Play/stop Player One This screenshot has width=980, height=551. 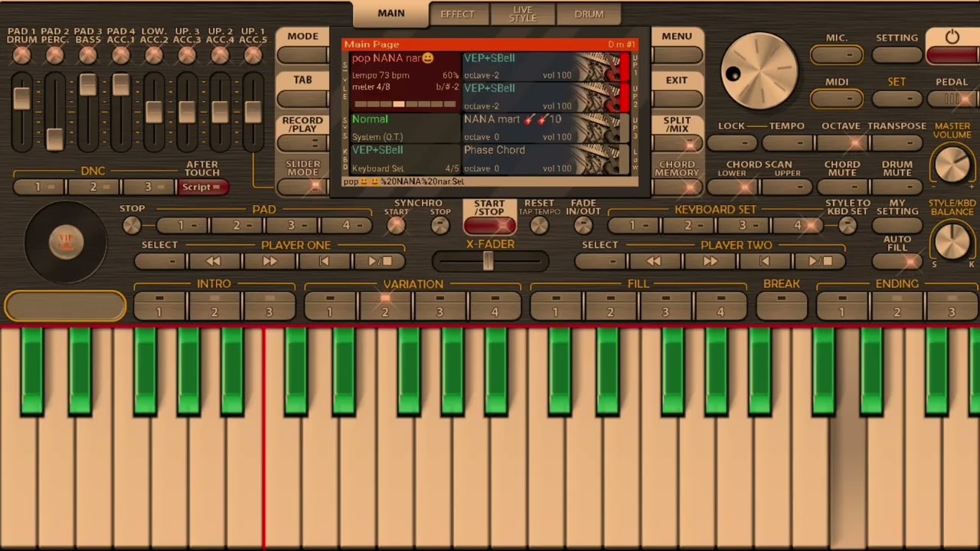[x=380, y=261]
